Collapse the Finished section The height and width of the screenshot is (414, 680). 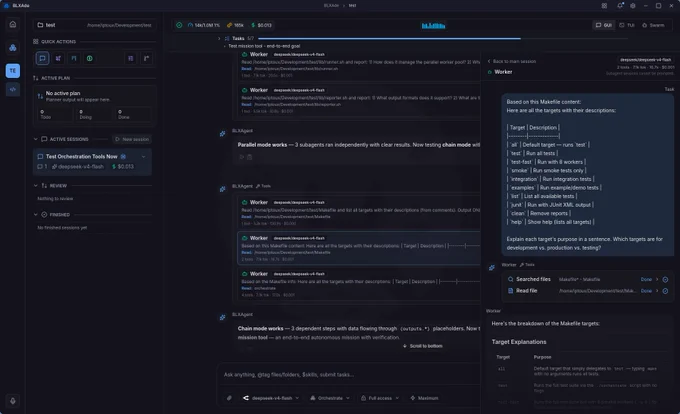[36, 215]
